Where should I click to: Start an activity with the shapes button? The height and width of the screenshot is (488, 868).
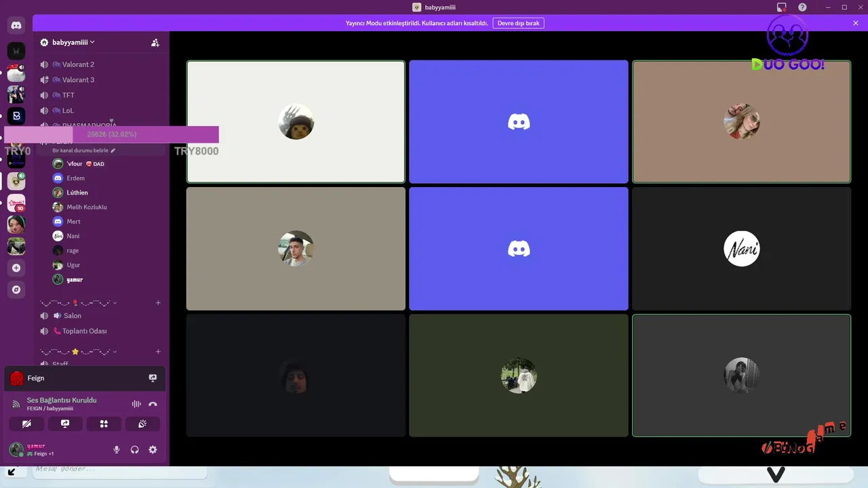point(104,424)
